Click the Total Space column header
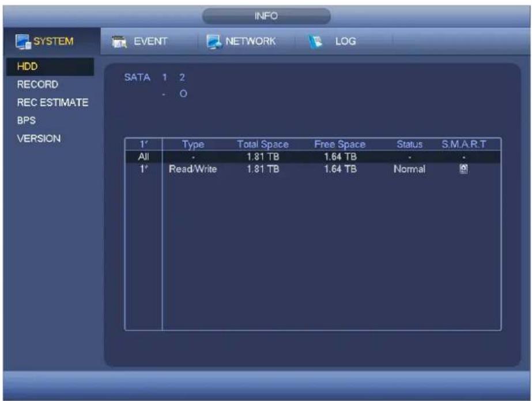The width and height of the screenshot is (532, 401). point(263,144)
